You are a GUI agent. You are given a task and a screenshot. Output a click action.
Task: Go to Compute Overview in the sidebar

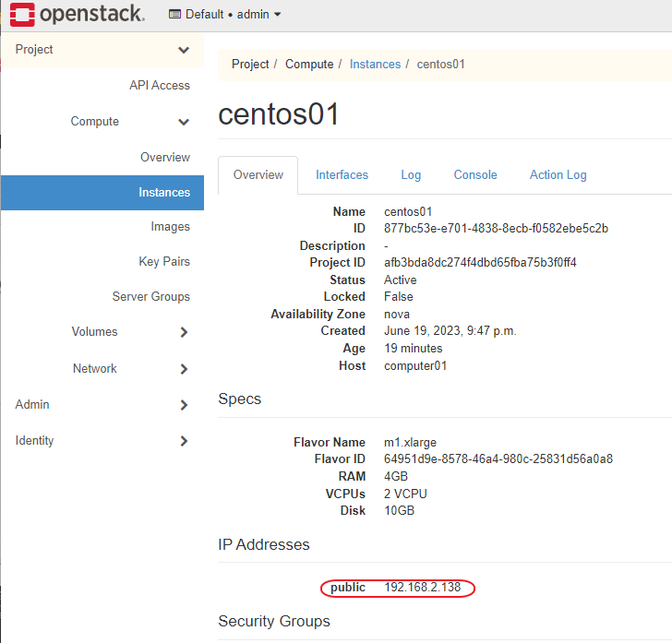click(x=164, y=158)
